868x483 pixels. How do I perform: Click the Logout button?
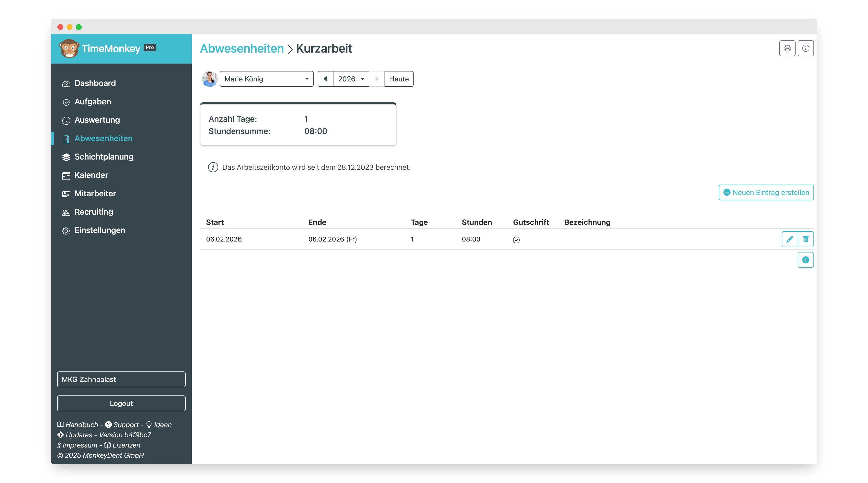121,403
